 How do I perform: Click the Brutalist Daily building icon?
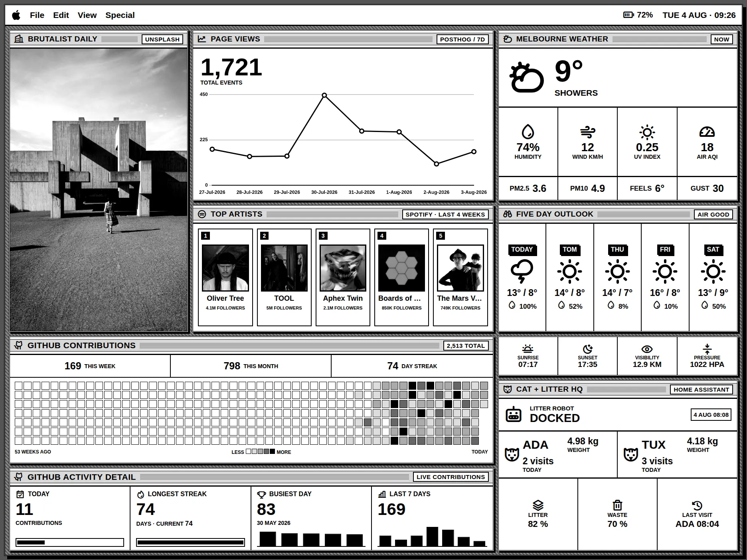tap(19, 39)
